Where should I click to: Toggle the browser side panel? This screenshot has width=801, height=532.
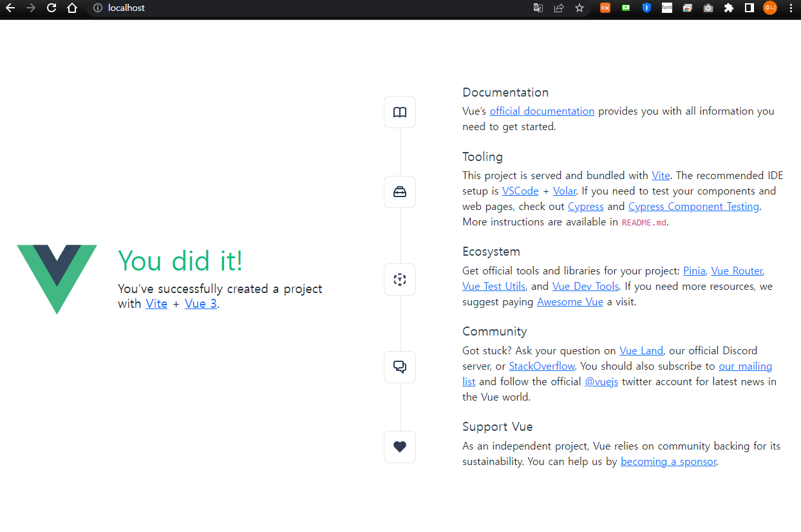(x=749, y=8)
